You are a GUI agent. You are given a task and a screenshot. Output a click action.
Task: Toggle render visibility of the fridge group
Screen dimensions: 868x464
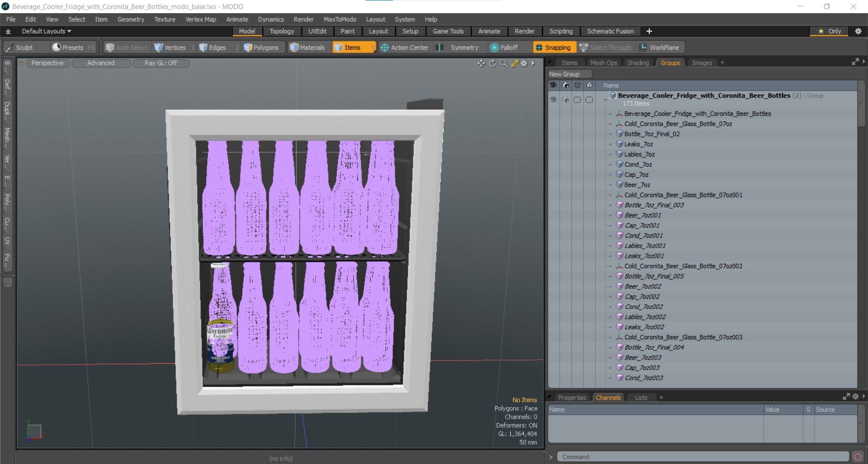coord(566,100)
